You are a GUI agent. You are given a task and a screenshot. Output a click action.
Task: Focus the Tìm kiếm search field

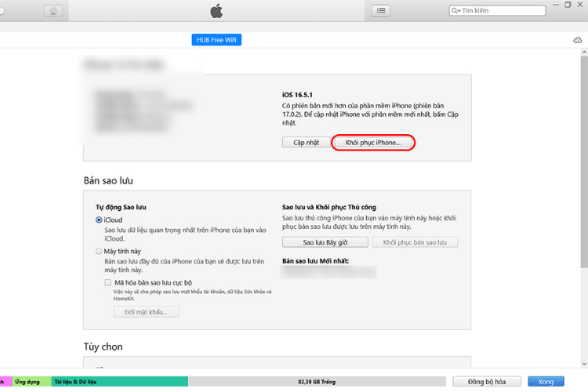pyautogui.click(x=497, y=10)
